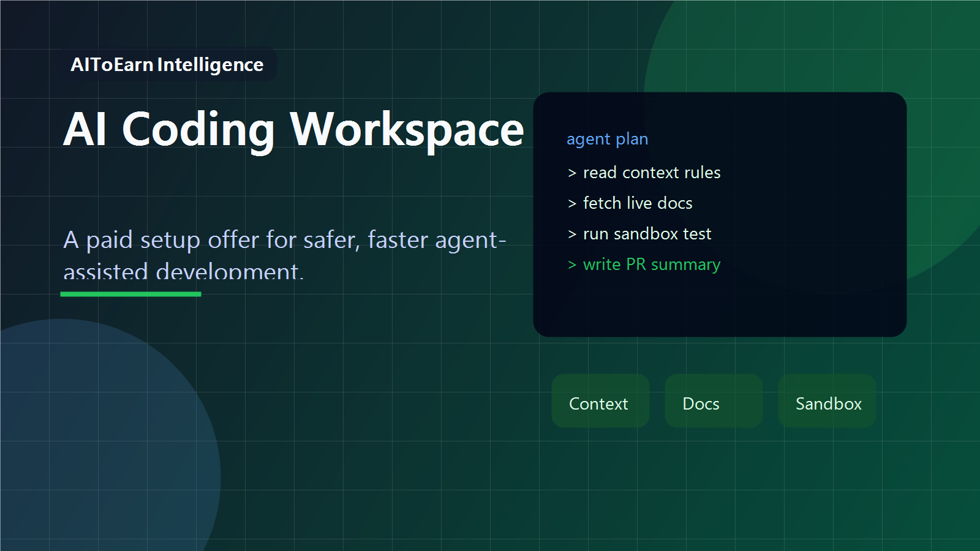Click the 'read context rules' line

click(644, 173)
